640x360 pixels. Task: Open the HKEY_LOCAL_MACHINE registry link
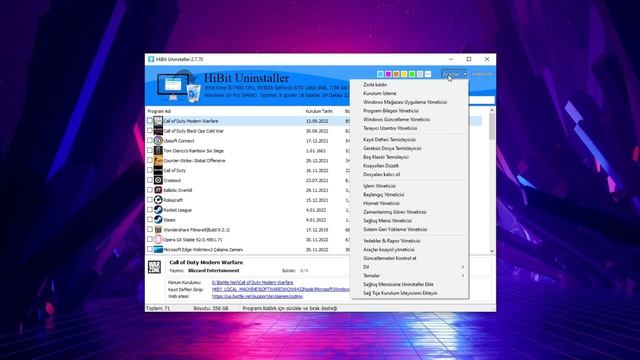point(280,289)
